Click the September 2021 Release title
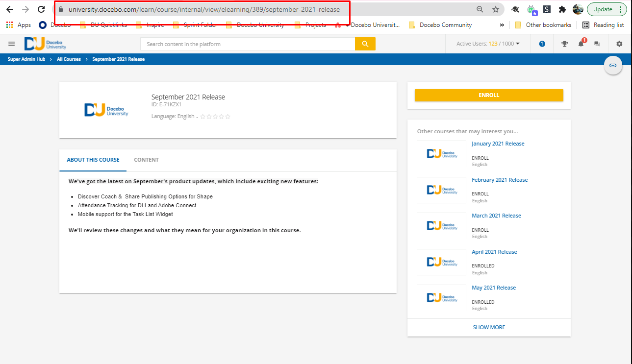The image size is (632, 364). tap(188, 97)
